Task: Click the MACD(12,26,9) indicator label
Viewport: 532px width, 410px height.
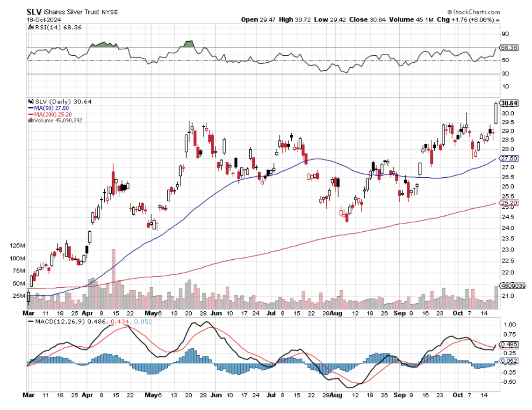Action: click(x=61, y=322)
